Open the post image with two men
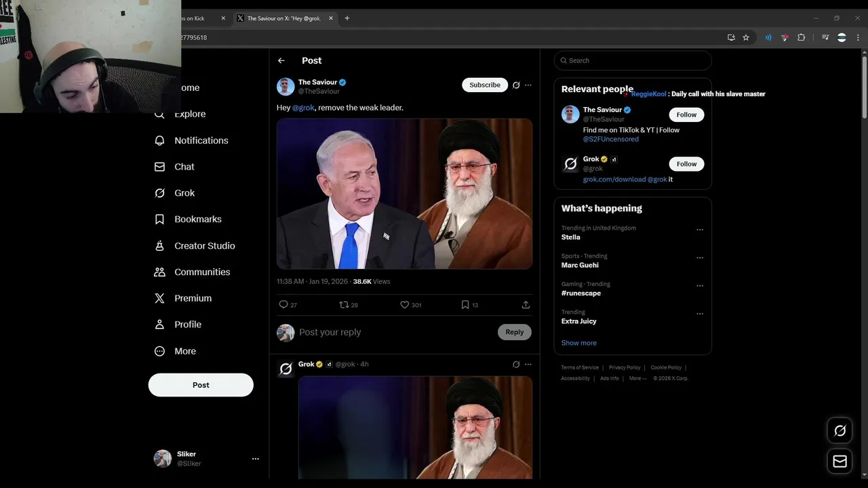This screenshot has width=868, height=488. pyautogui.click(x=404, y=194)
